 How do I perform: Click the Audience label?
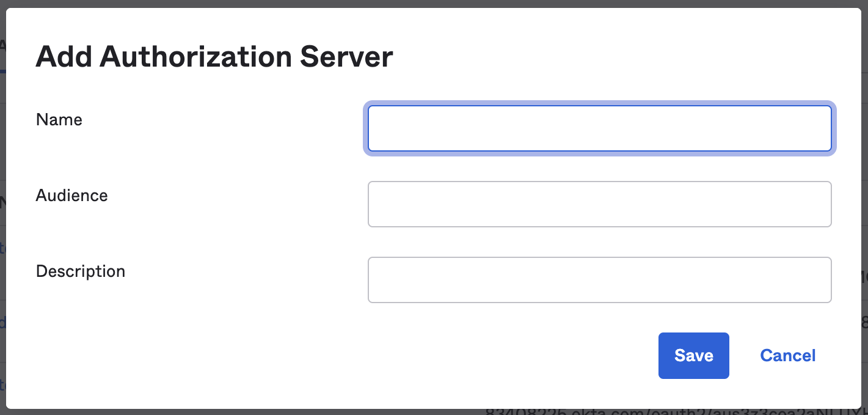(x=71, y=196)
